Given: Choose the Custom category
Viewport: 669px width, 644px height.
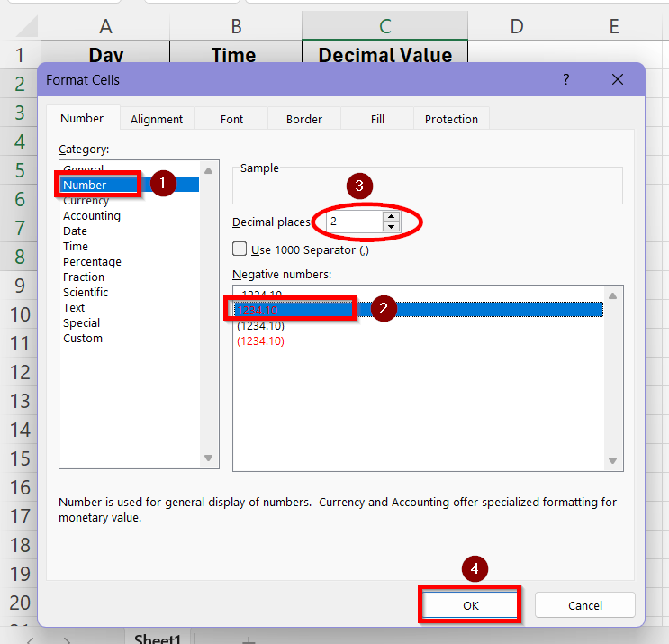Looking at the screenshot, I should click(x=130, y=339).
